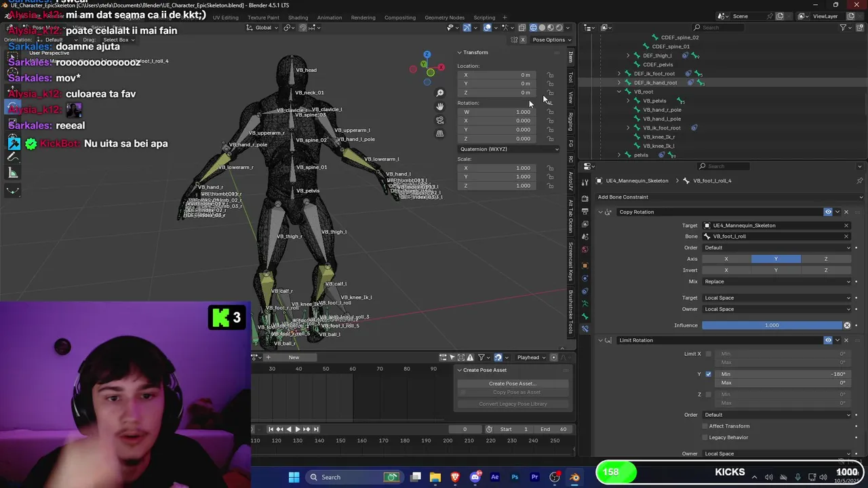Click the pan hand viewport icon

click(440, 106)
